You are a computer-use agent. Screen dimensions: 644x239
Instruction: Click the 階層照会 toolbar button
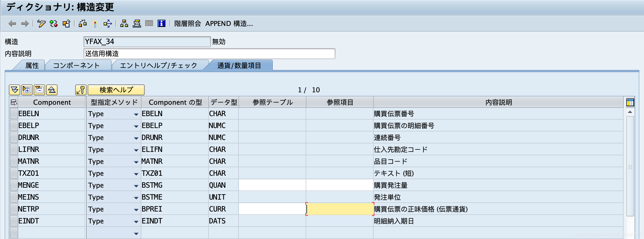pos(187,24)
